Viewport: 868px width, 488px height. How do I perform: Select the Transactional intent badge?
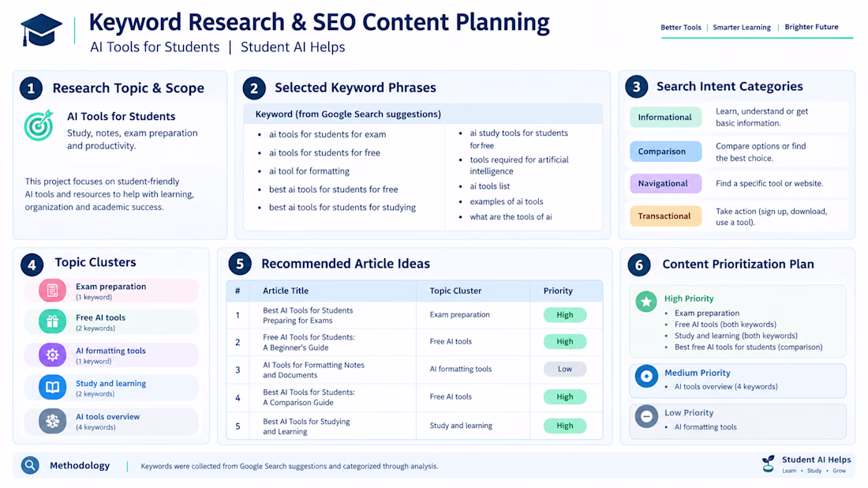665,216
